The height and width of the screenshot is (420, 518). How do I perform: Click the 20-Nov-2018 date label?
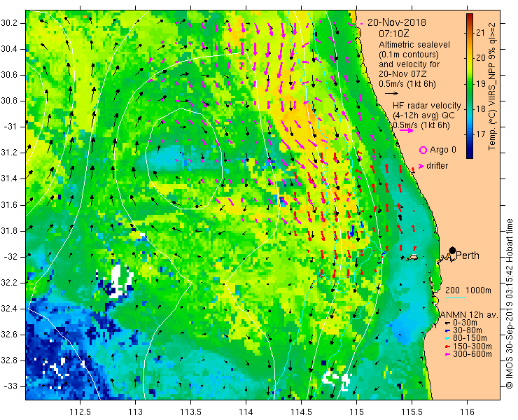tap(397, 22)
